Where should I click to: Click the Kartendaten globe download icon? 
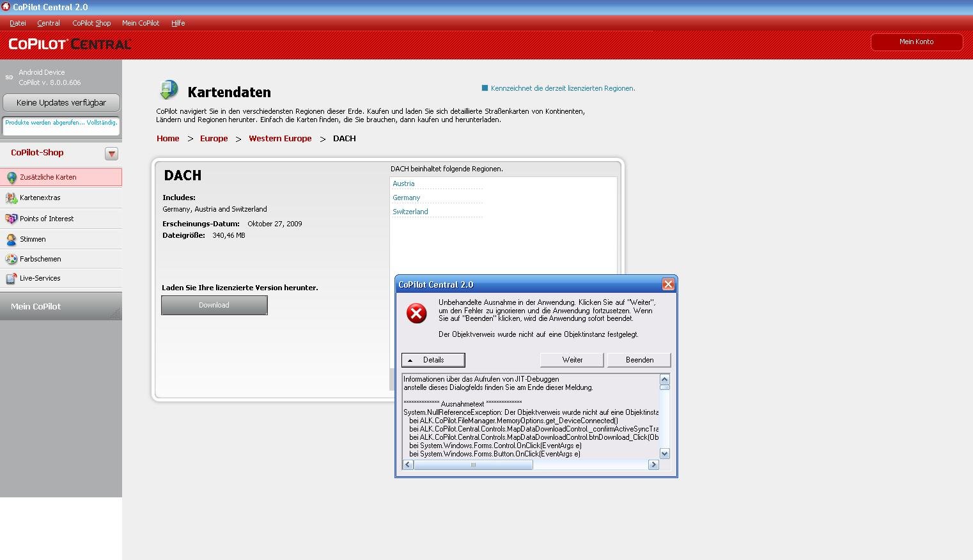[168, 90]
